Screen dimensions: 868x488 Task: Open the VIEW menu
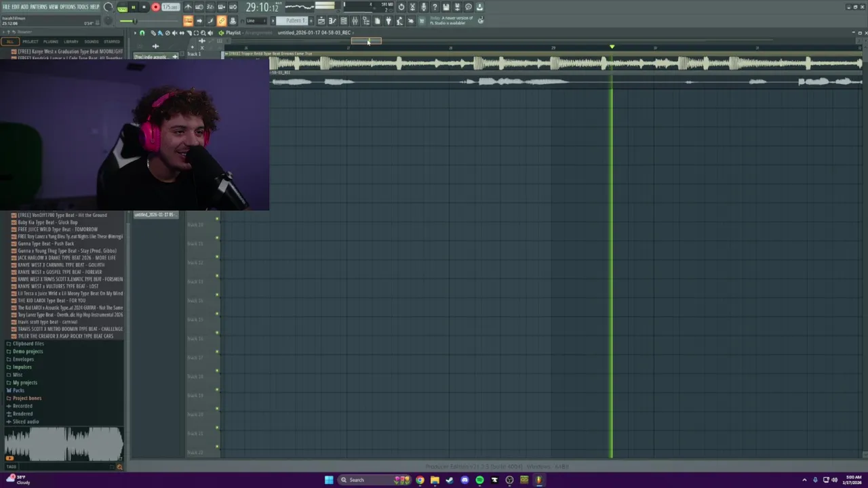[x=54, y=7]
